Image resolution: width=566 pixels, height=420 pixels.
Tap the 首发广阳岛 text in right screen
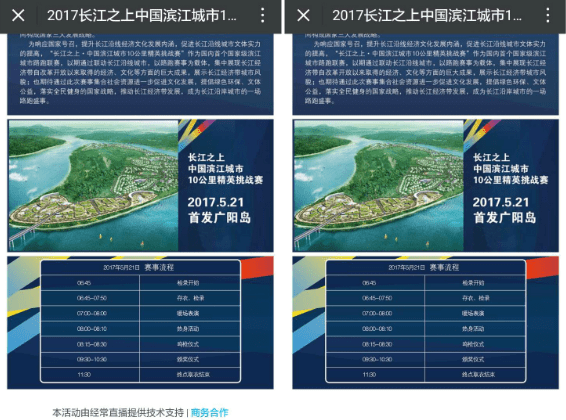click(x=504, y=218)
